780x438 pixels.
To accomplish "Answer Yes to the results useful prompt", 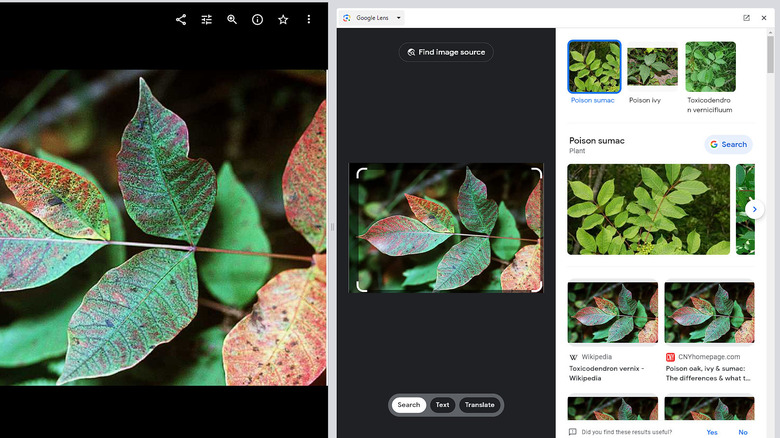I will click(712, 432).
